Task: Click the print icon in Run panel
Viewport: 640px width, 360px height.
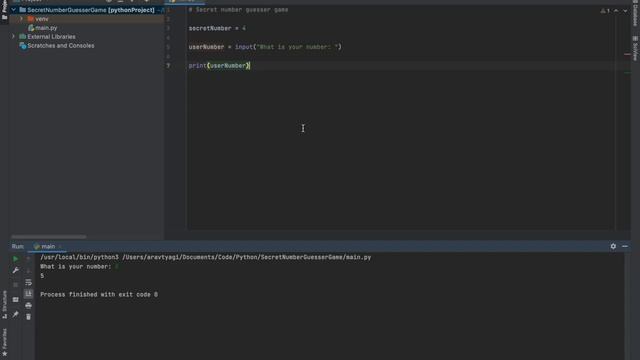Action: pos(28,305)
